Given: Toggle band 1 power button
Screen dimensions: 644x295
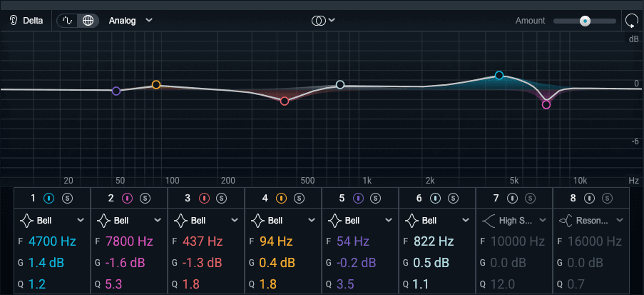Looking at the screenshot, I should point(49,199).
